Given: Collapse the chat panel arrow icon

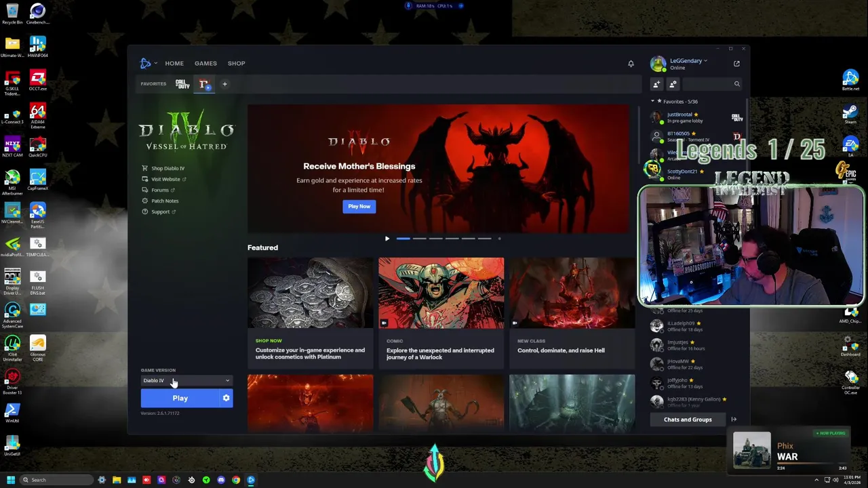Looking at the screenshot, I should (734, 420).
